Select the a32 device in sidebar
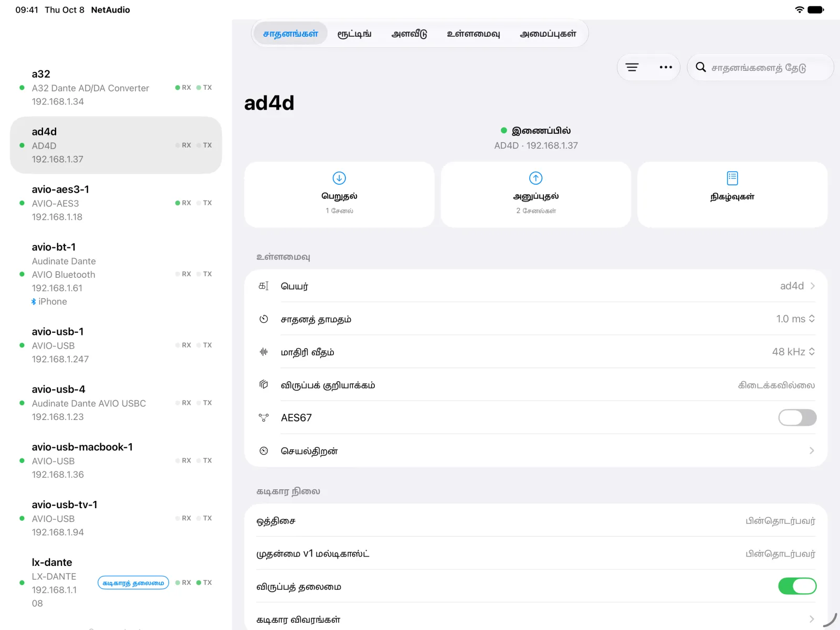Image resolution: width=840 pixels, height=630 pixels. click(x=116, y=88)
